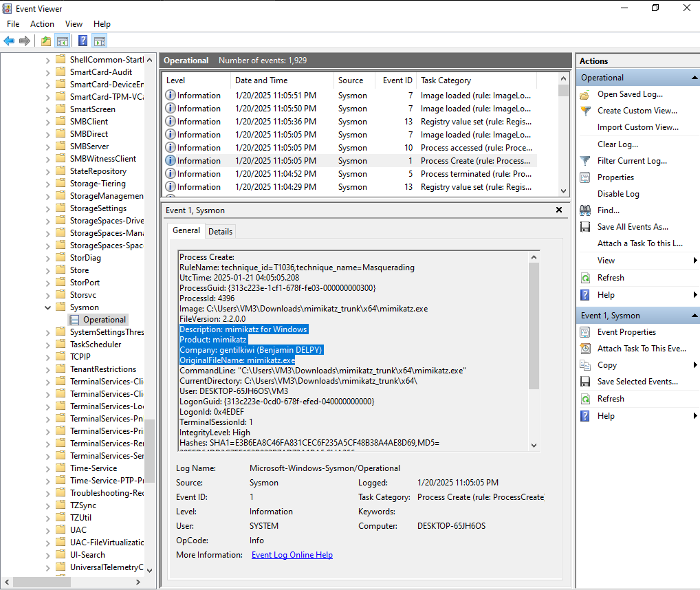The height and width of the screenshot is (590, 700).
Task: Click the blue Back arrow in toolbar
Action: (9, 41)
